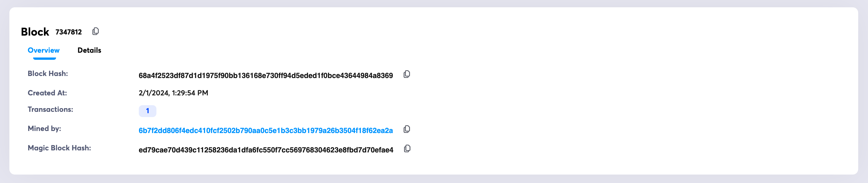
Task: Click the blue underline beneath Overview
Action: click(x=45, y=59)
